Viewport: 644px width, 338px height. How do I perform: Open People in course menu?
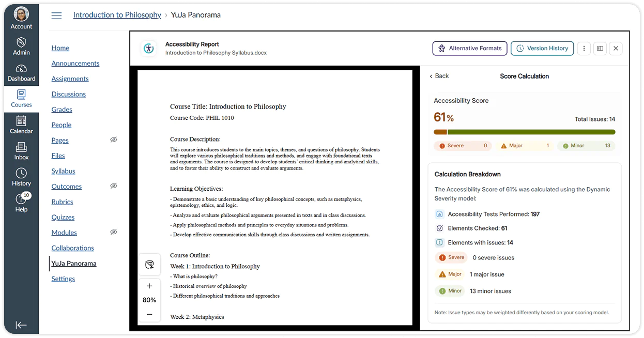[x=62, y=125]
